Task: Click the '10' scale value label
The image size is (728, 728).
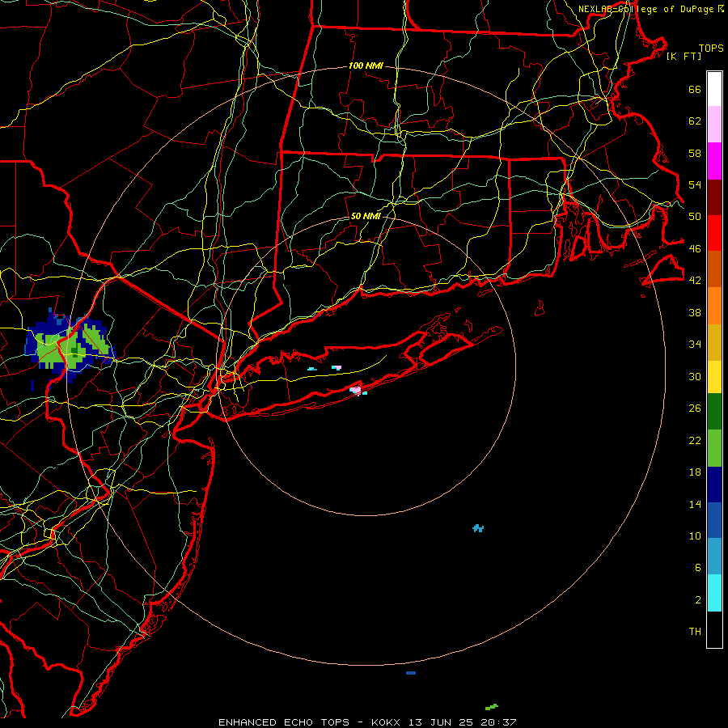Action: click(695, 536)
